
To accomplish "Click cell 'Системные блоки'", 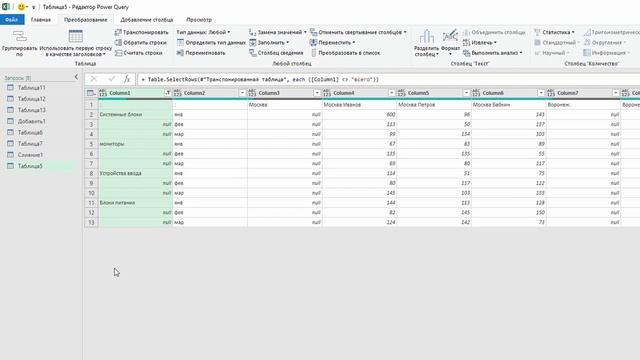I will [135, 115].
